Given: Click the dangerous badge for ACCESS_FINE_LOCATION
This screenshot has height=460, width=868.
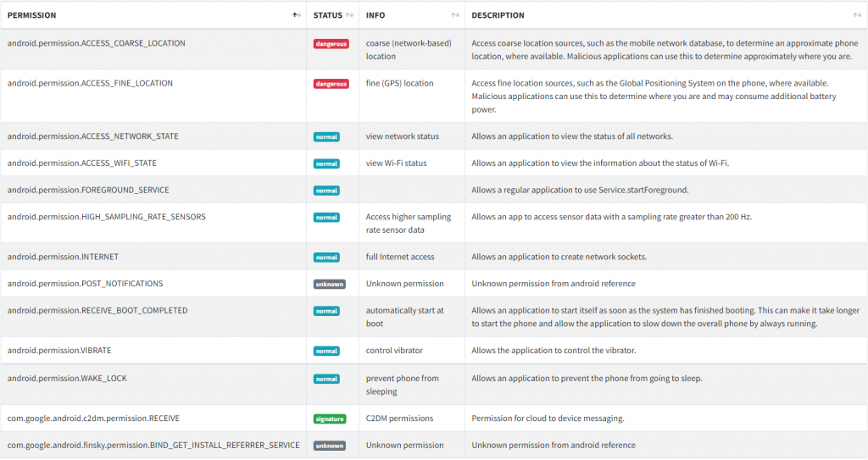Looking at the screenshot, I should pyautogui.click(x=331, y=84).
